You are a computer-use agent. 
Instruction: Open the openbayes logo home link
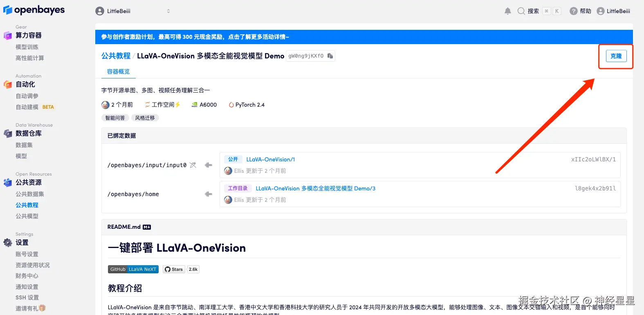34,10
